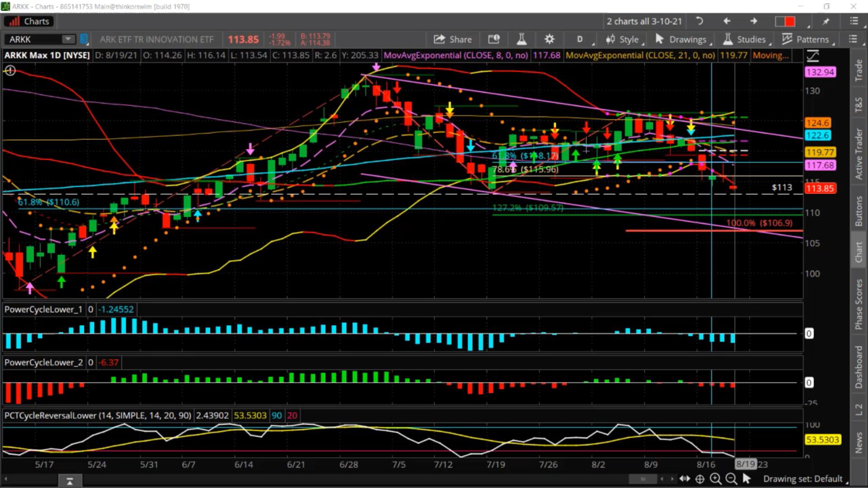
Task: Select the pointer drawing tool icon
Action: point(746,479)
